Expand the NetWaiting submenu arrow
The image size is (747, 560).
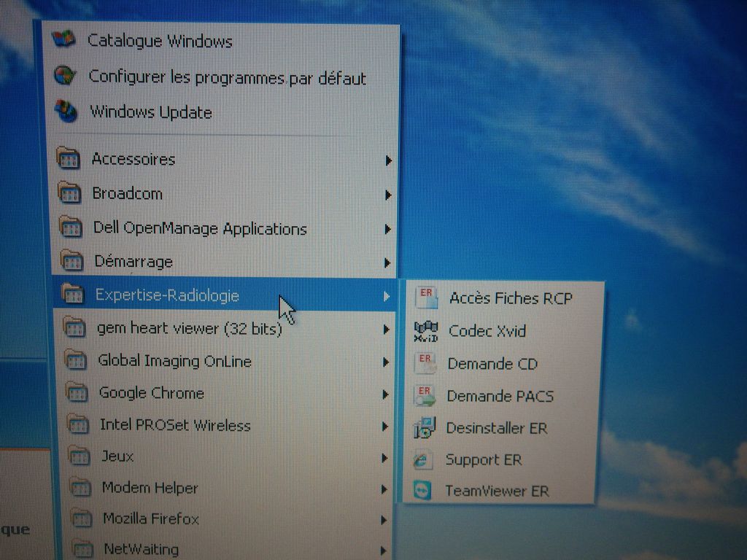[384, 551]
